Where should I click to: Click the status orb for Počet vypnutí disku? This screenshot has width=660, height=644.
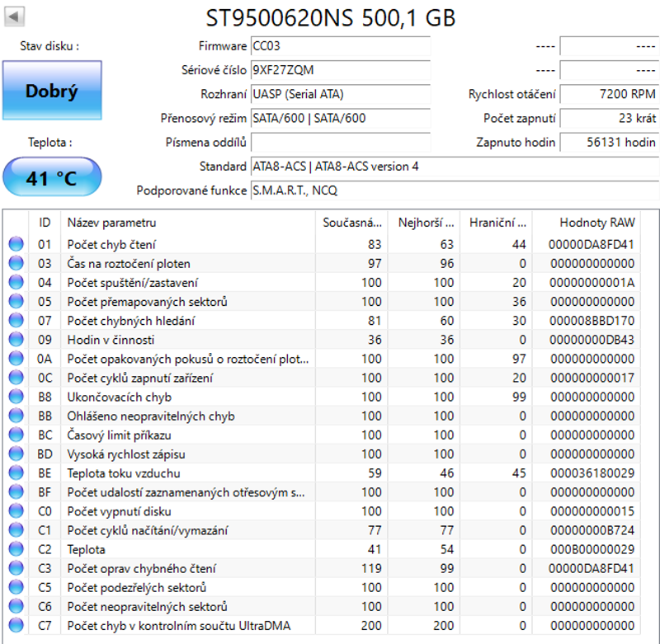click(x=16, y=511)
